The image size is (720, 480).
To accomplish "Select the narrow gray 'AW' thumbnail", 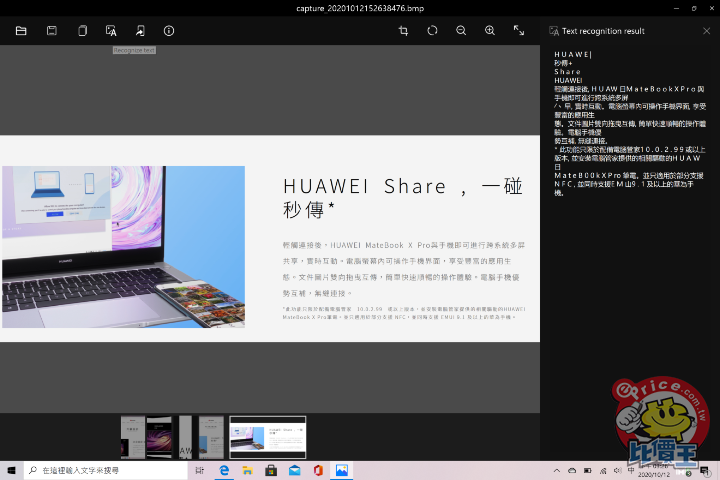I will point(186,437).
